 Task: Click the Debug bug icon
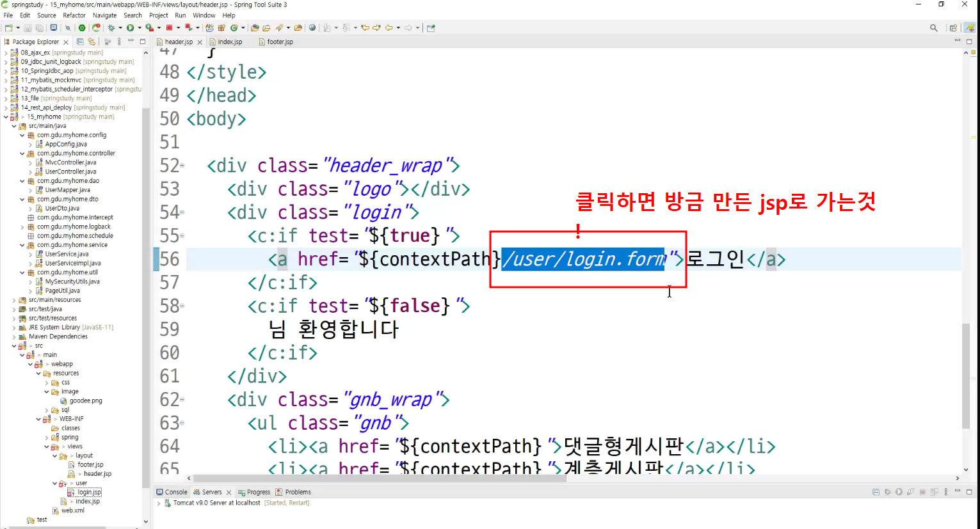pyautogui.click(x=111, y=28)
